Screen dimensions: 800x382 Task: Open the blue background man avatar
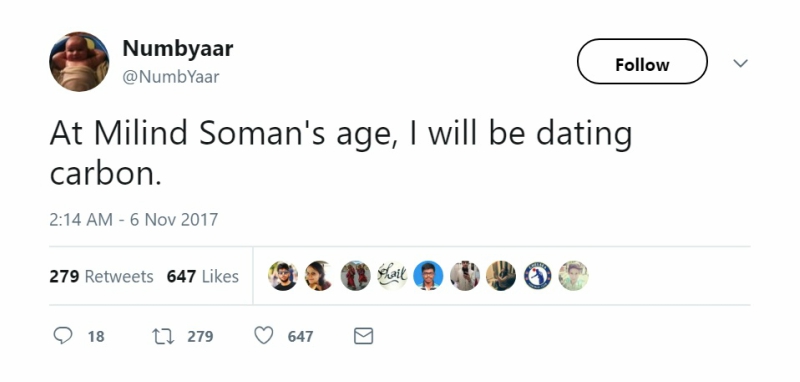[x=428, y=276]
